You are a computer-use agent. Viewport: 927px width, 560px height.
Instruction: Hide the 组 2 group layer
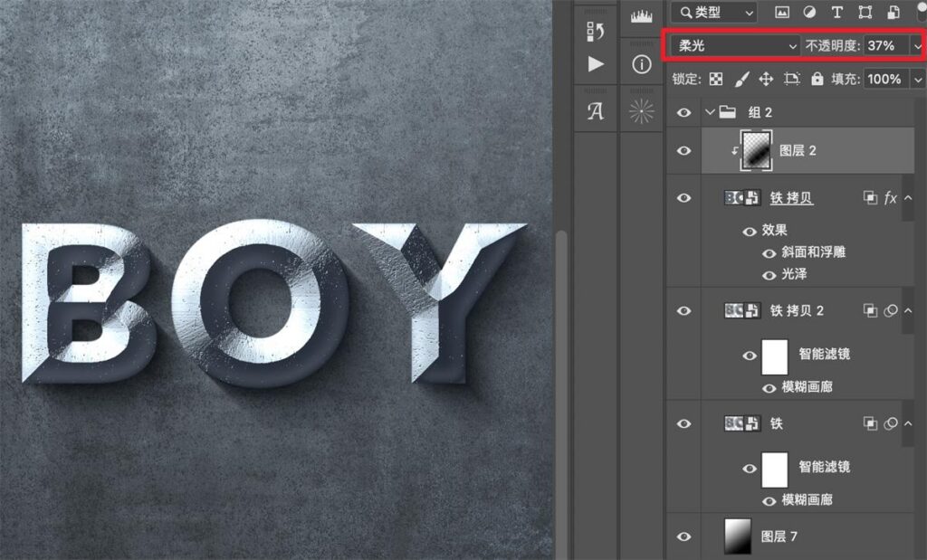(684, 112)
